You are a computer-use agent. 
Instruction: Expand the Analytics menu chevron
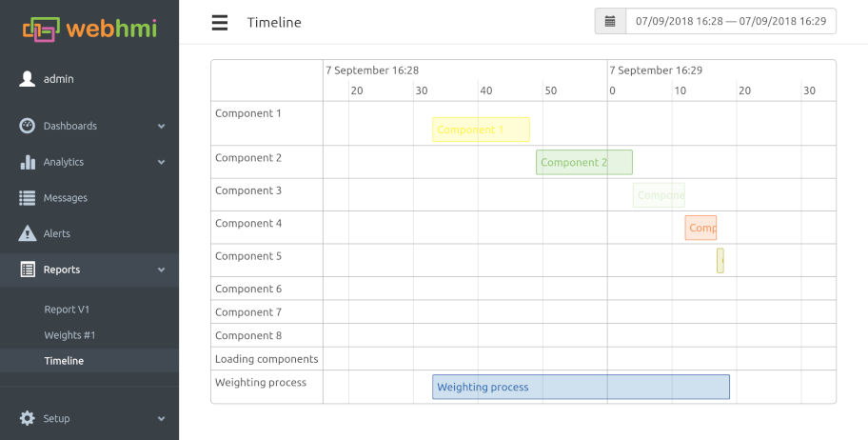point(161,162)
